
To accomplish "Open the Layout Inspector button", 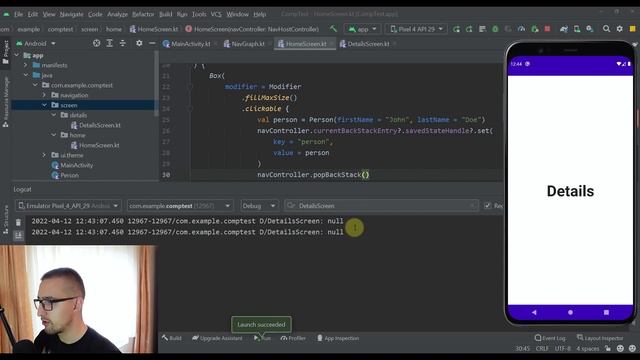I will [x=600, y=338].
